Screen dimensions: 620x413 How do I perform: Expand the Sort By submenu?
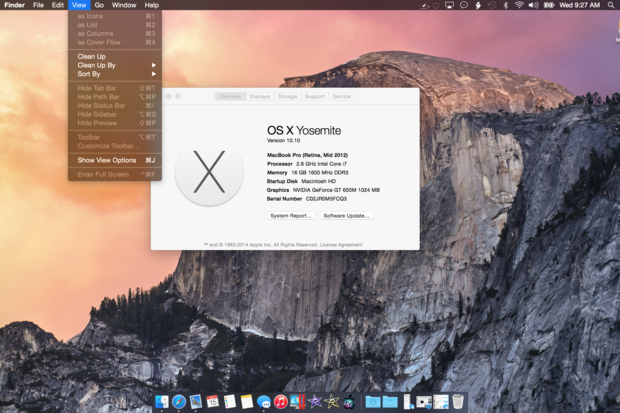(115, 74)
